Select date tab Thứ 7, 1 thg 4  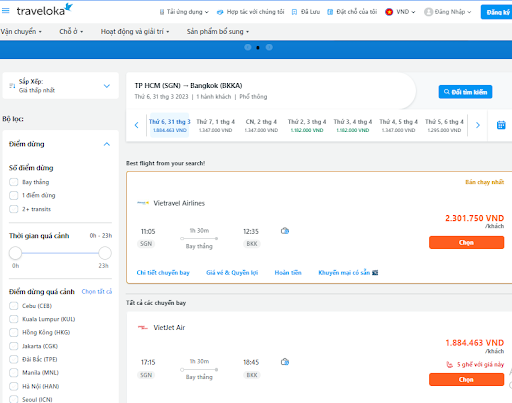point(215,125)
